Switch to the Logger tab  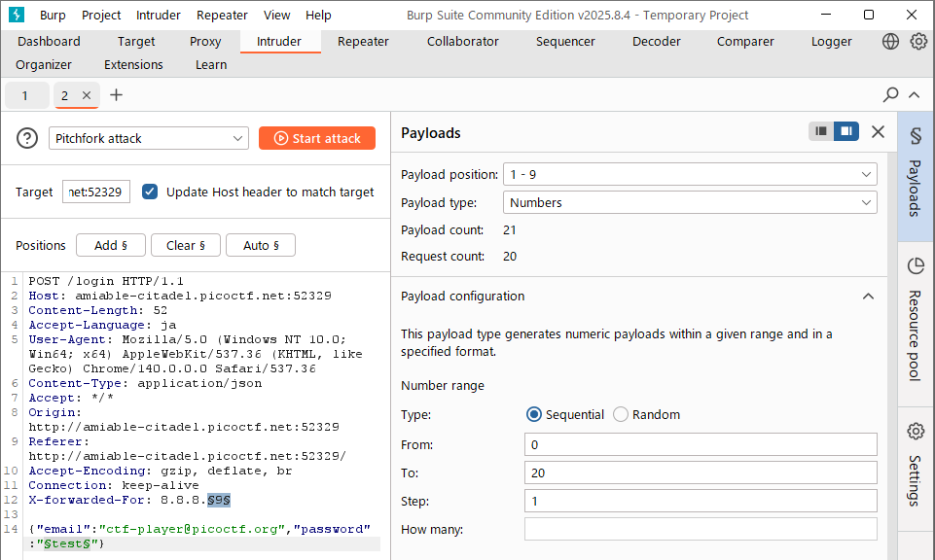pos(831,41)
